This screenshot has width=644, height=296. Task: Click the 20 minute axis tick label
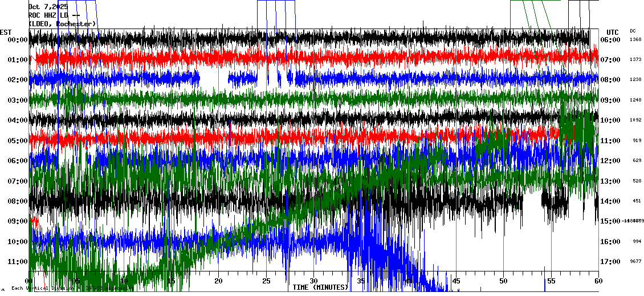(x=219, y=281)
